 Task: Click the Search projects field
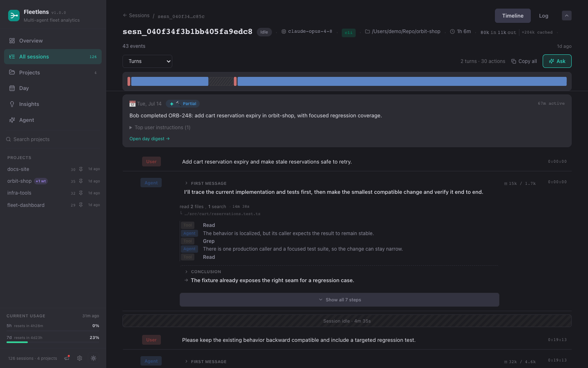53,139
